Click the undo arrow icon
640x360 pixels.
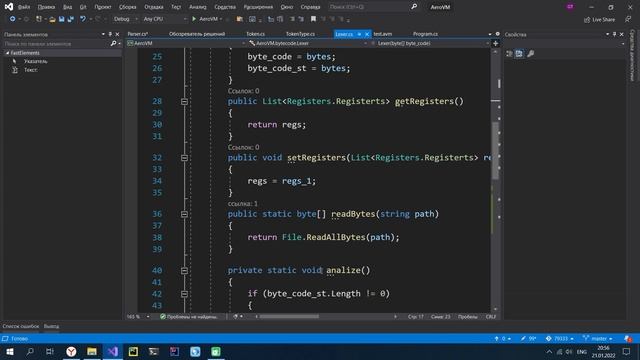(x=82, y=19)
